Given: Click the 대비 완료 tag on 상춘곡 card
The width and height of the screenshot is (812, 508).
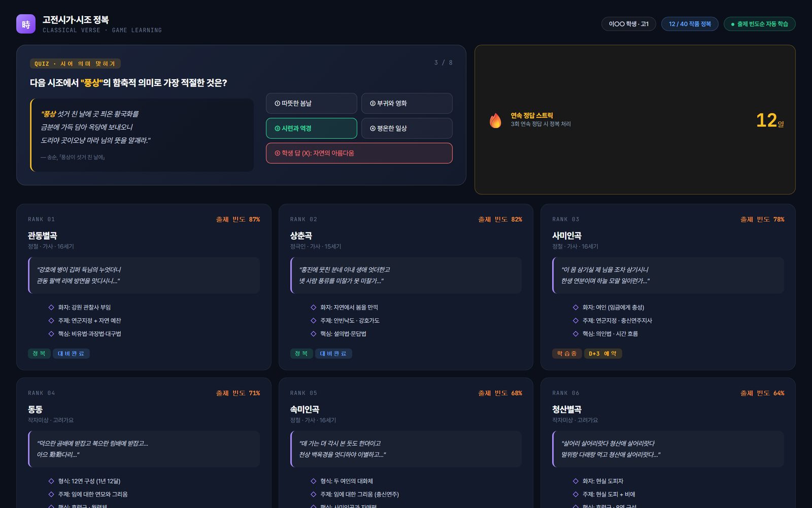Looking at the screenshot, I should pos(333,354).
